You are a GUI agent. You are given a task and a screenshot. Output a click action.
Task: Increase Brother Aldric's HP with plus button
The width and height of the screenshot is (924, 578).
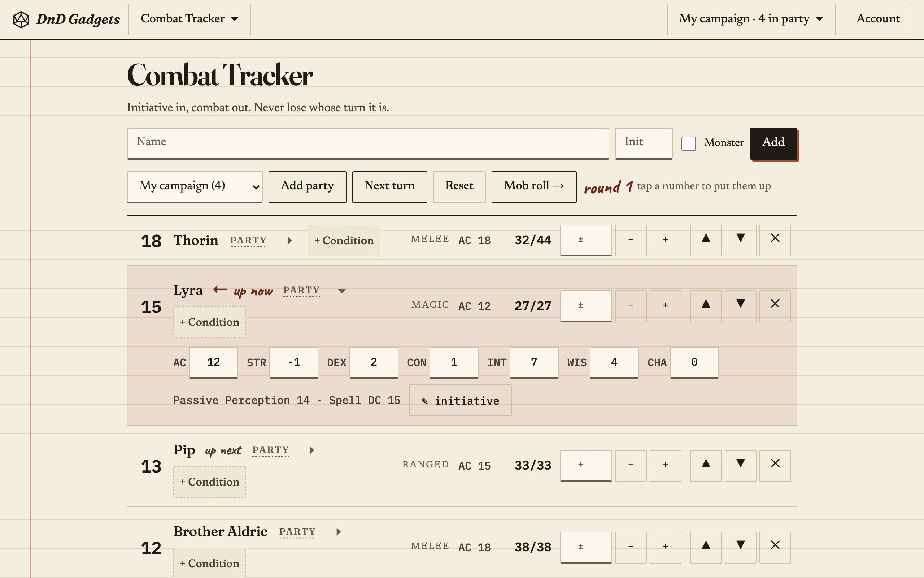click(x=666, y=547)
